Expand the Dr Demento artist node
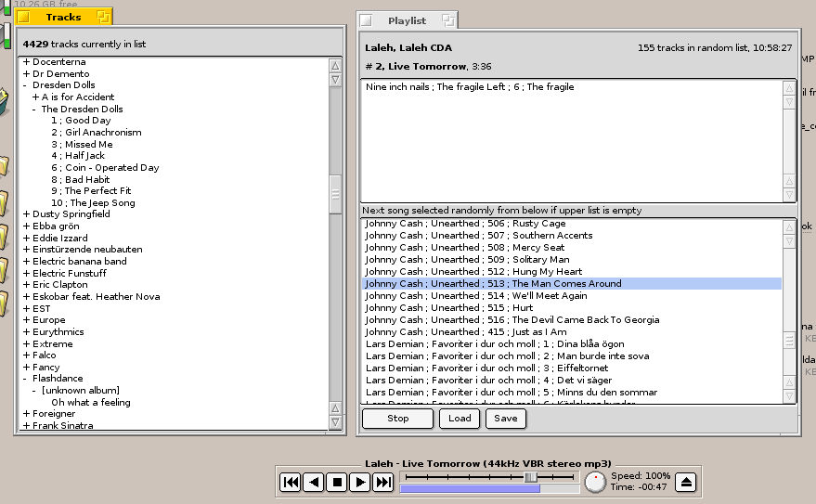Viewport: 816px width, 504px height. [x=26, y=74]
